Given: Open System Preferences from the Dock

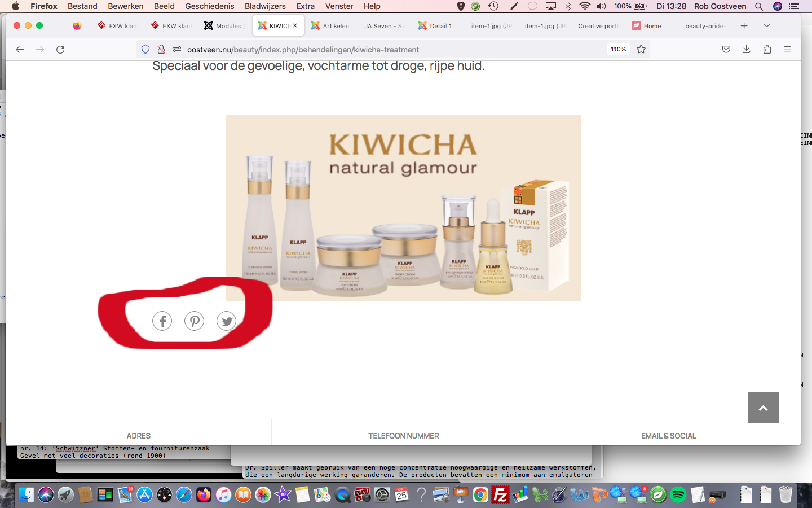Looking at the screenshot, I should click(x=382, y=495).
